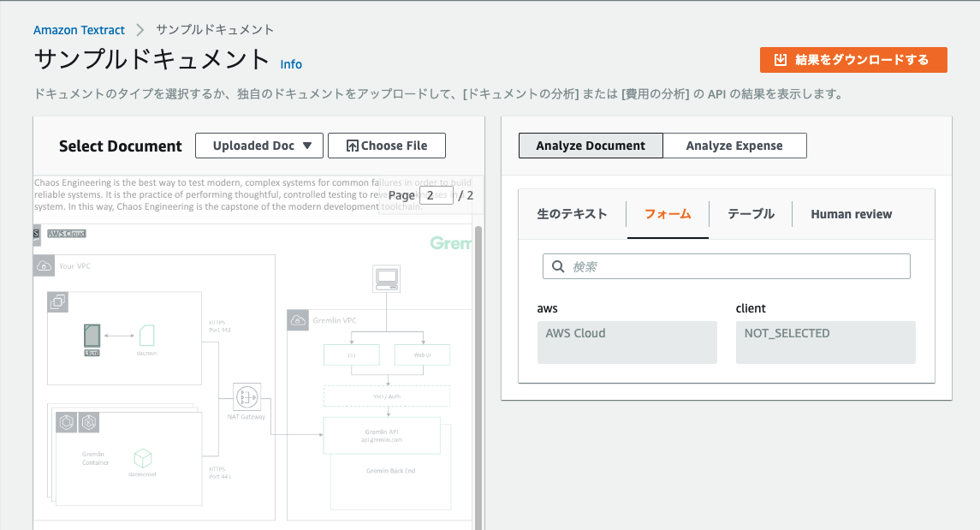
Task: Click the search magnifier icon in the form panel
Action: pyautogui.click(x=557, y=266)
